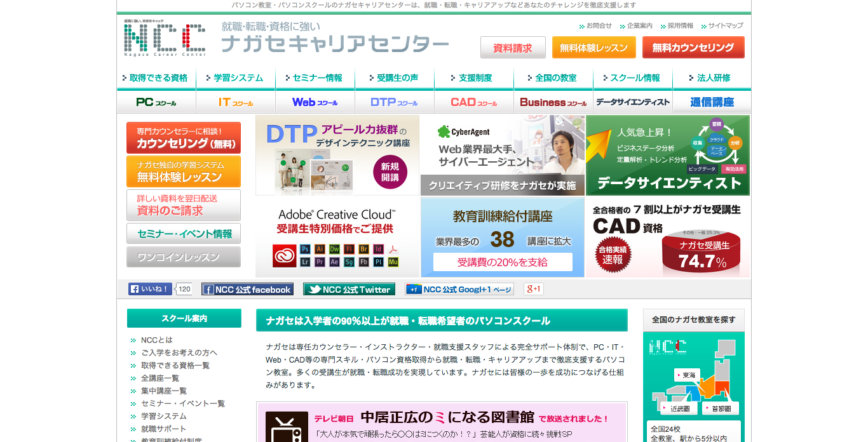
Task: Open NCC 公式 Google+1 ページ
Action: (459, 290)
